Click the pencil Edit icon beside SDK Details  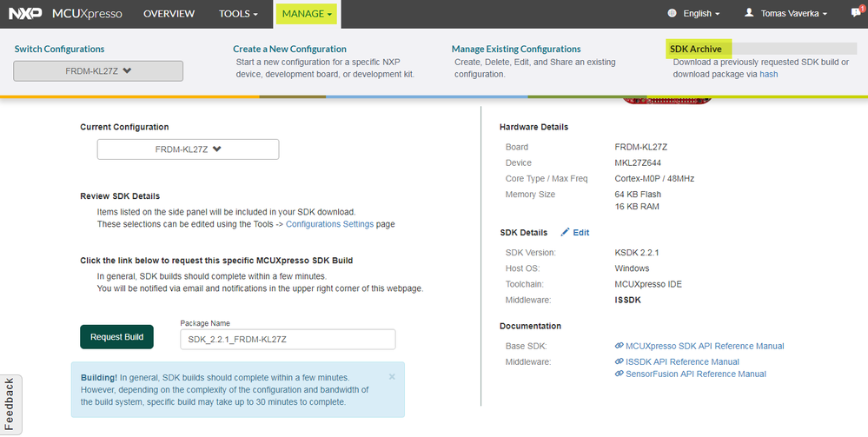[x=566, y=233]
